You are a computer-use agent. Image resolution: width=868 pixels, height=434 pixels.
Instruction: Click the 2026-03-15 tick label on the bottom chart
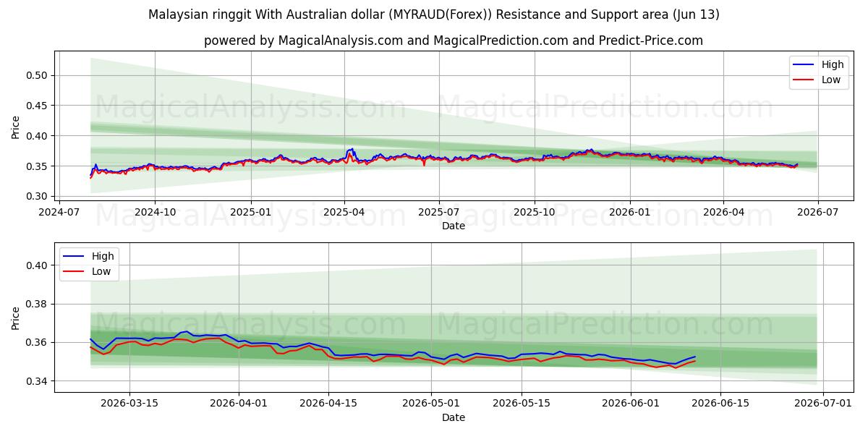click(129, 404)
